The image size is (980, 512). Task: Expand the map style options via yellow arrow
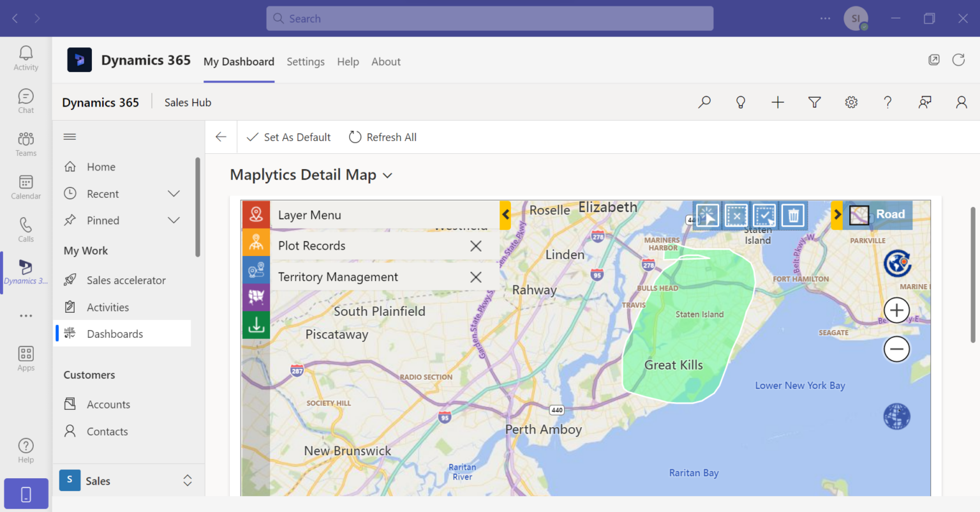click(838, 215)
